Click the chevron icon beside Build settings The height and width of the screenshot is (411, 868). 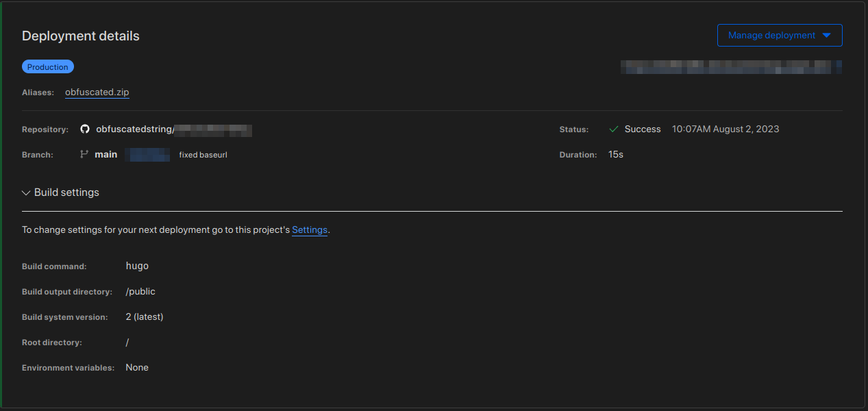(x=26, y=192)
